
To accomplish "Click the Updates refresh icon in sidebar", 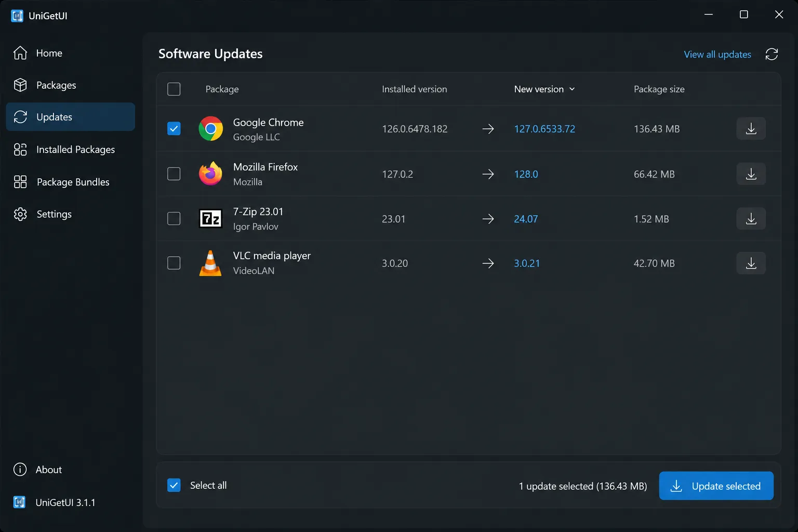I will [x=20, y=117].
